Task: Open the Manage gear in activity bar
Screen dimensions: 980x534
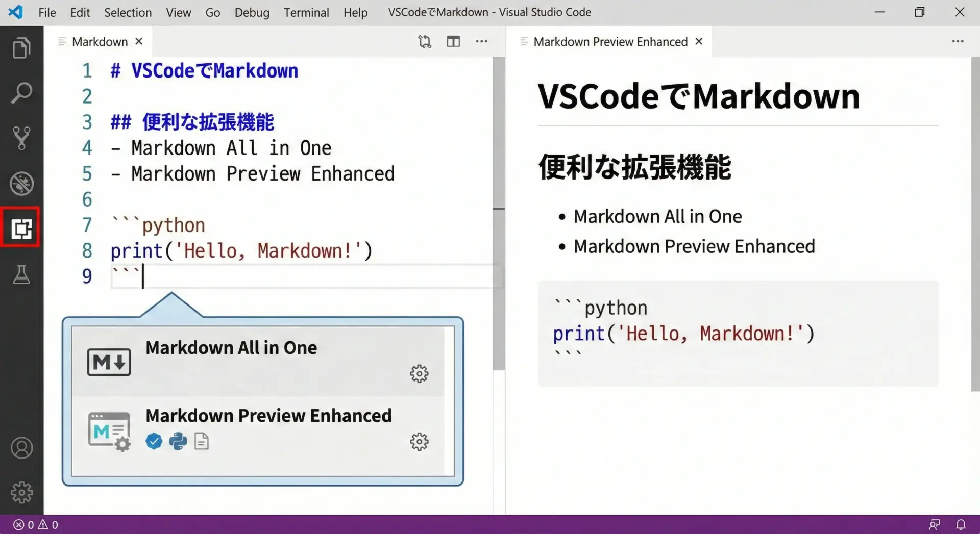Action: (x=21, y=493)
